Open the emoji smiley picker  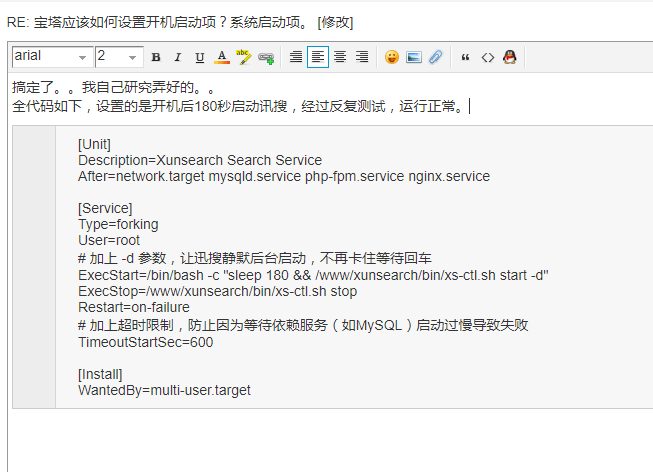click(x=391, y=57)
